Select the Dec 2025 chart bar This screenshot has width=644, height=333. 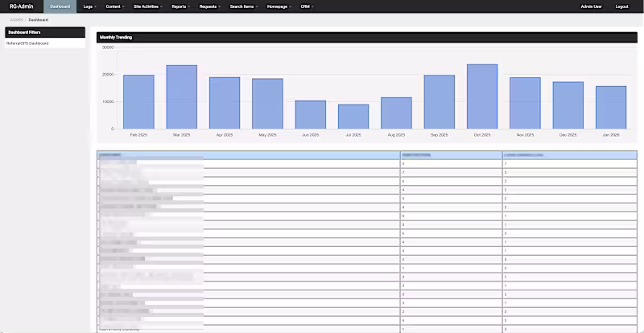coord(568,105)
